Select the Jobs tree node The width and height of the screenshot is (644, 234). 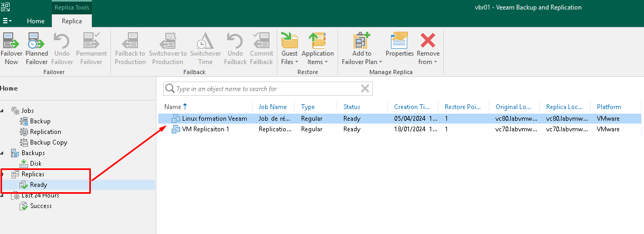pos(27,111)
